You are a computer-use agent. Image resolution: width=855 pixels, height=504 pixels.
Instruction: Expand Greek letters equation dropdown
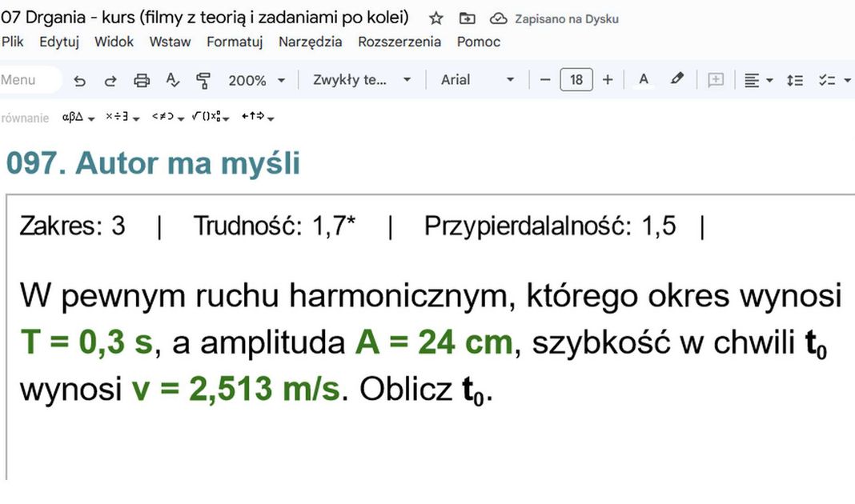78,118
